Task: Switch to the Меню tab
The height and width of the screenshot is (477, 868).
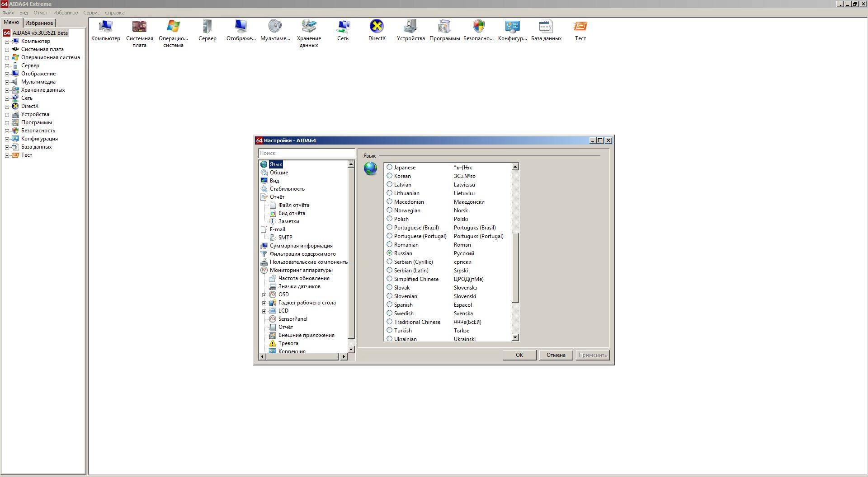Action: click(11, 22)
